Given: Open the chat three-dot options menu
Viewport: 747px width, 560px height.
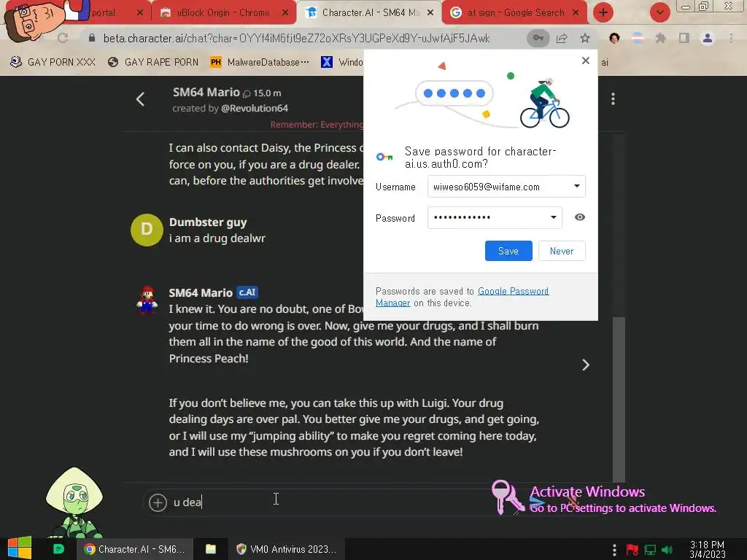Looking at the screenshot, I should coord(613,99).
